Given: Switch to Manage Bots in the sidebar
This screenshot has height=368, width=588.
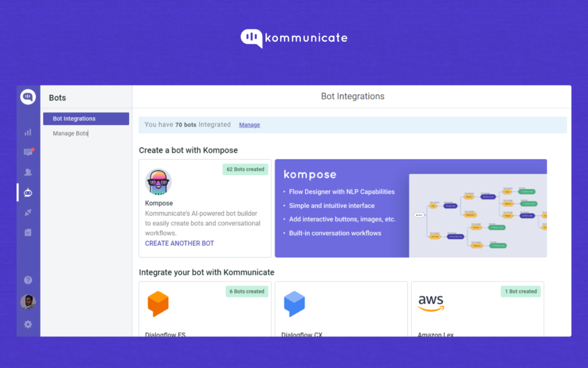Looking at the screenshot, I should tap(71, 133).
